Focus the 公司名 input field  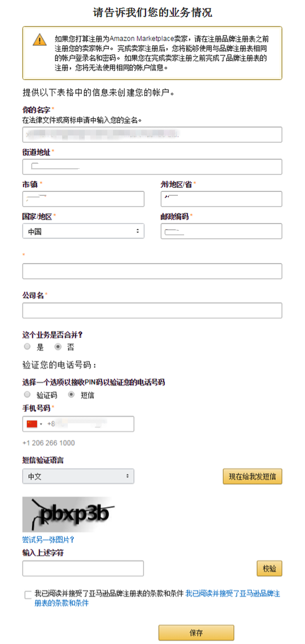(152, 310)
